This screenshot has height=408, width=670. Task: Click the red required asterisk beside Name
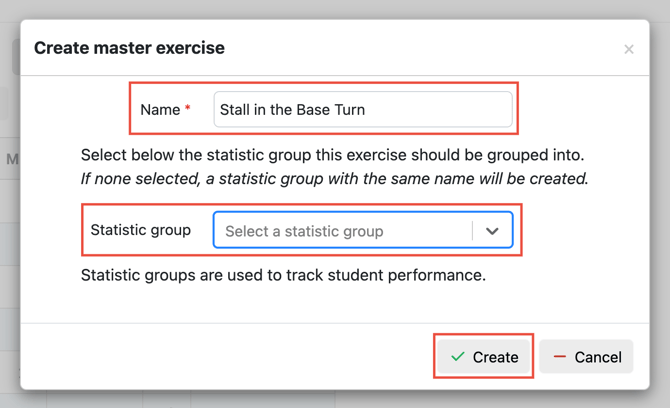187,108
